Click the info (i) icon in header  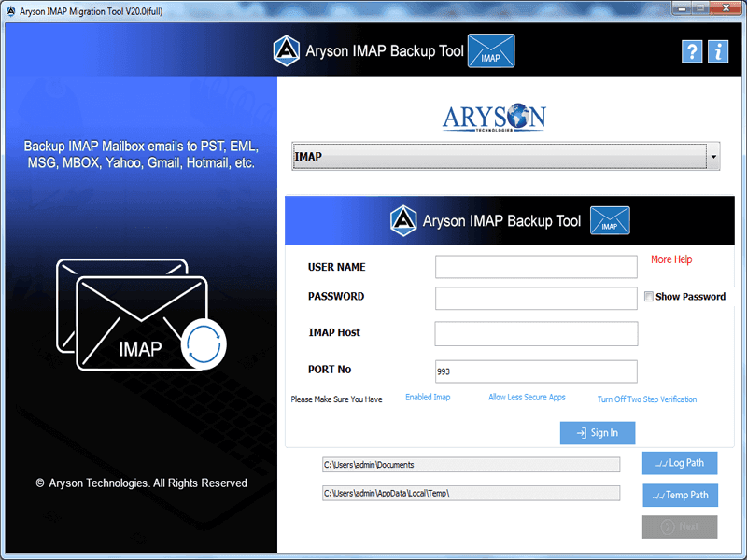coord(718,51)
